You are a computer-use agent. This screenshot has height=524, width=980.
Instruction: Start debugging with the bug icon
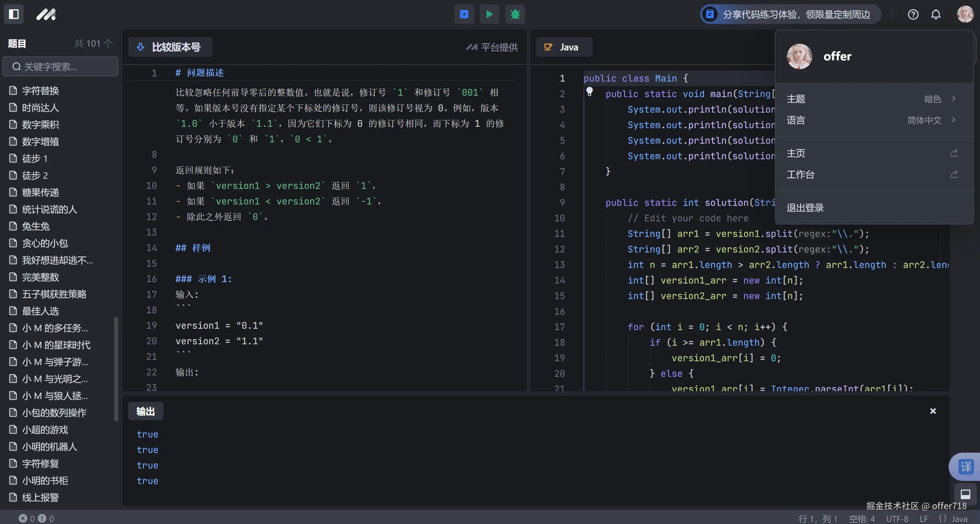515,14
